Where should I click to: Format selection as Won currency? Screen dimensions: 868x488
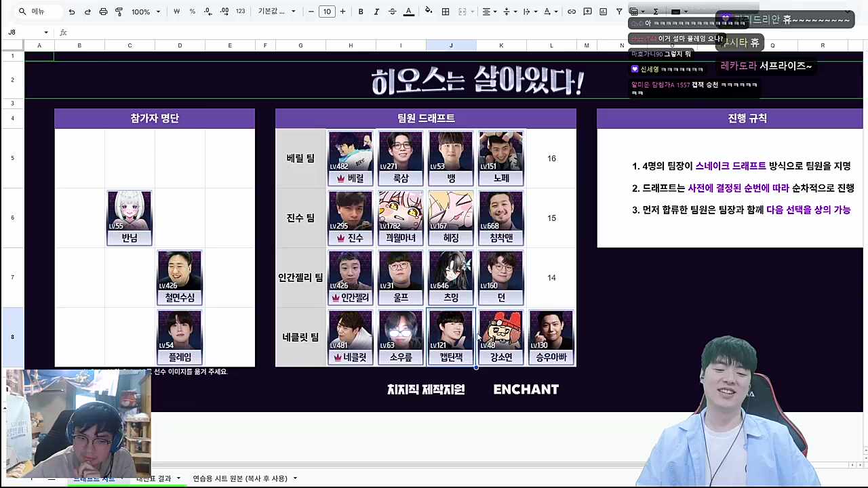[x=177, y=12]
